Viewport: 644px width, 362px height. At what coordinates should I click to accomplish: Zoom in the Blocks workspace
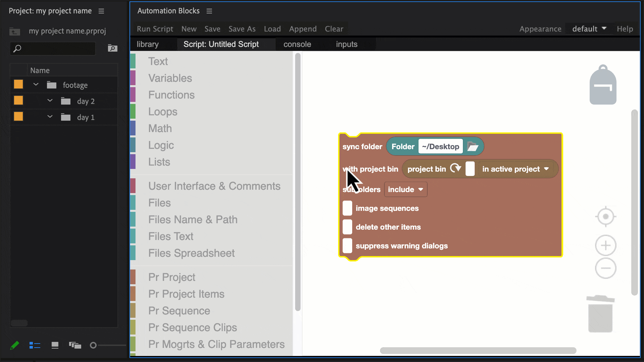(605, 245)
